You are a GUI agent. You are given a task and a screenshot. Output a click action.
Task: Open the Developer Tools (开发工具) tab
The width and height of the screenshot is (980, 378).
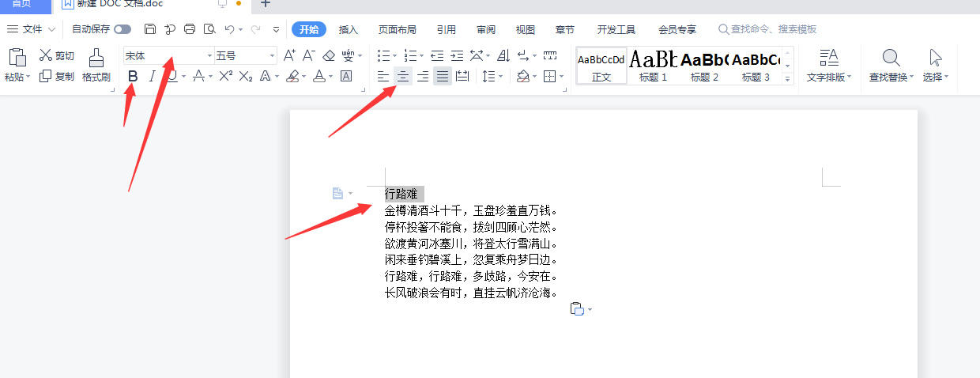point(616,30)
